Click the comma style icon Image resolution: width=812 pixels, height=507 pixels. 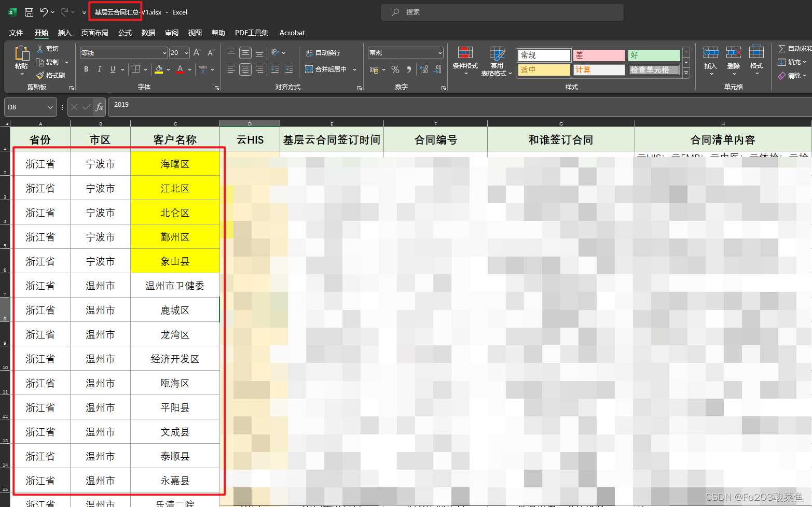click(409, 69)
